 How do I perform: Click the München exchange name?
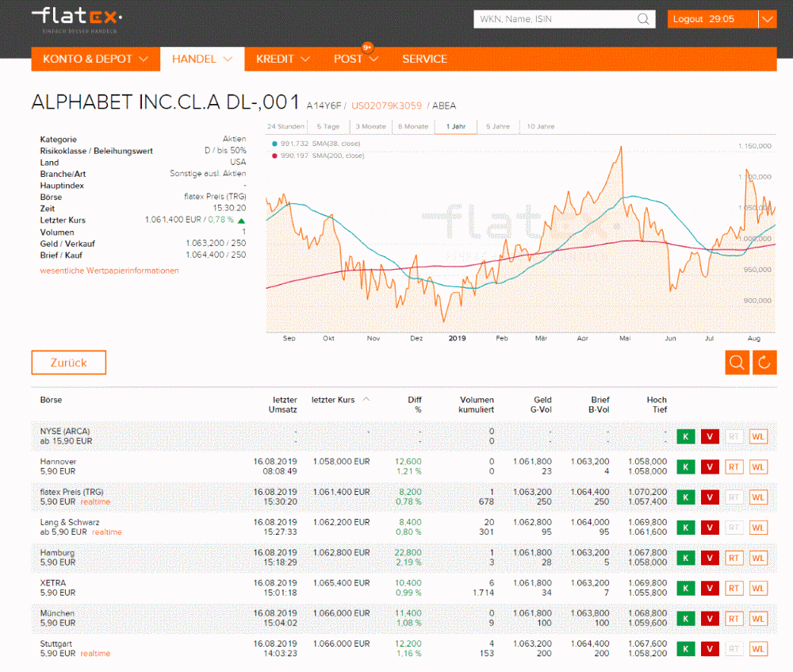coord(57,613)
